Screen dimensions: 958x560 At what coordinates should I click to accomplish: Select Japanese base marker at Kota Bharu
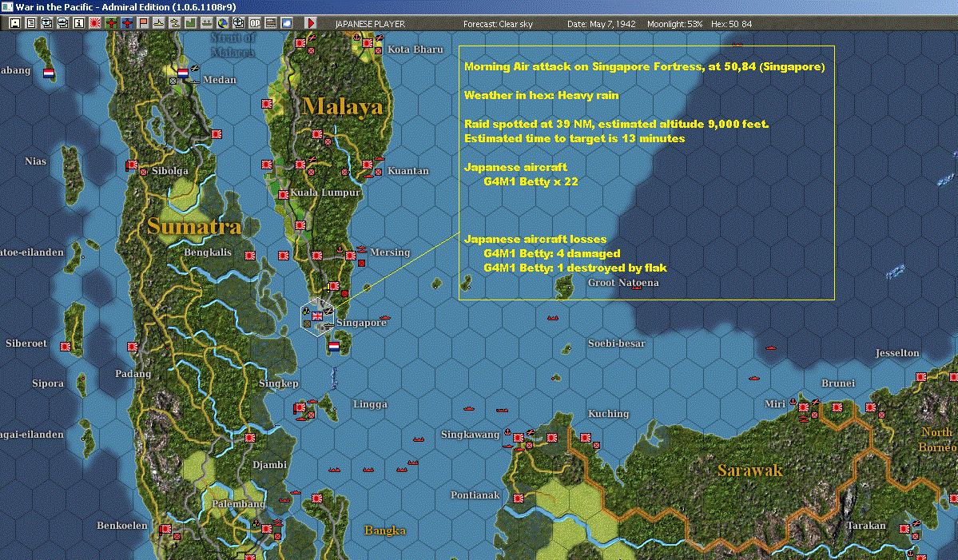tap(368, 43)
